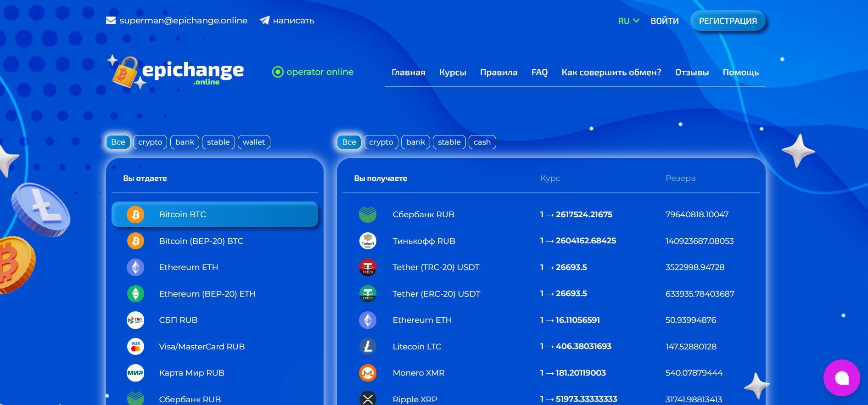Click the green operator online indicator icon
The width and height of the screenshot is (868, 405).
coord(278,72)
